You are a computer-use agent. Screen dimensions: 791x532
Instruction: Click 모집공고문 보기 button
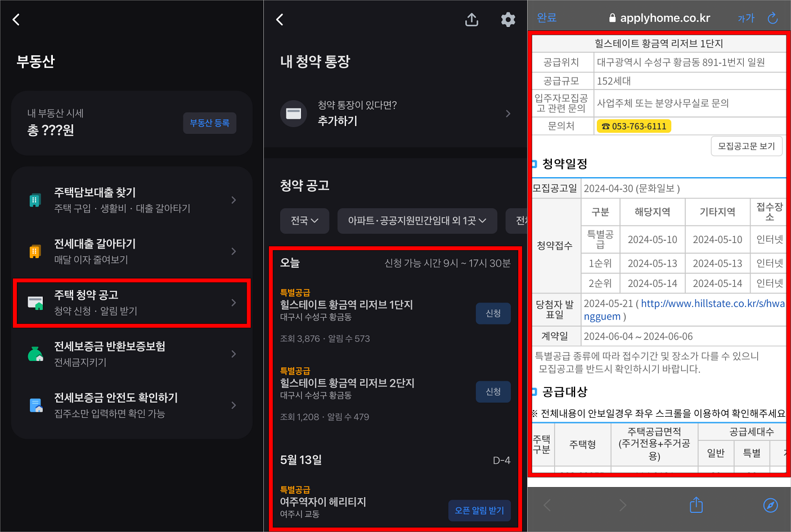[x=747, y=146]
